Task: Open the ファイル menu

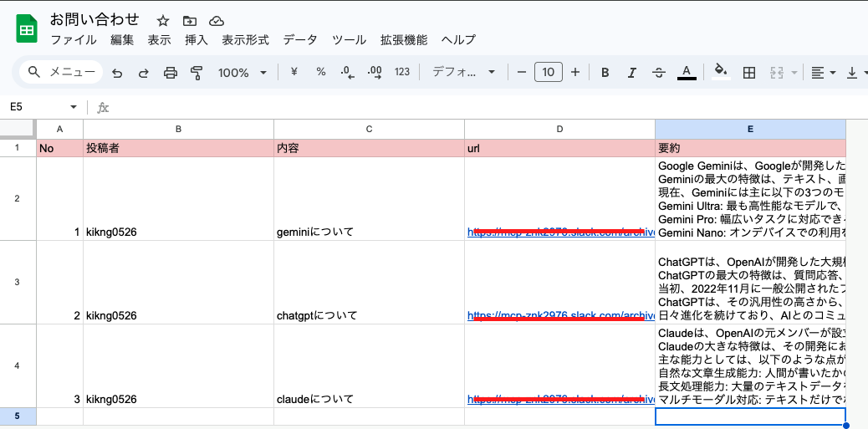Action: coord(73,40)
